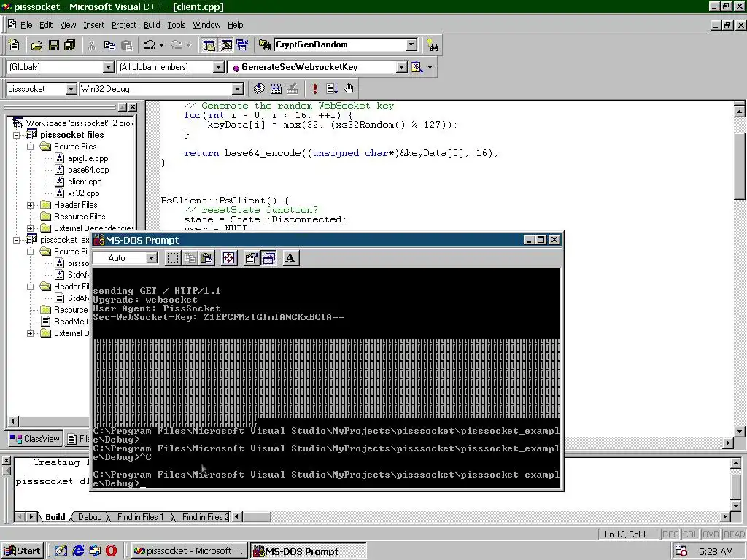
Task: Open the Build menu
Action: (152, 25)
